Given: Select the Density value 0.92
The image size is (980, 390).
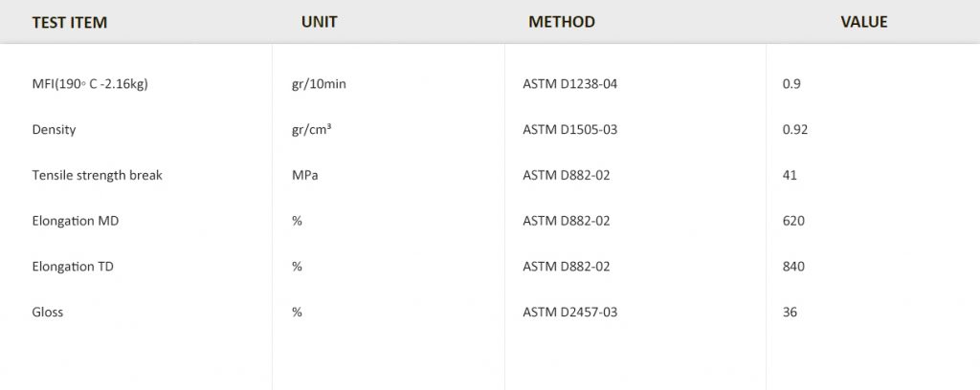Looking at the screenshot, I should [795, 129].
